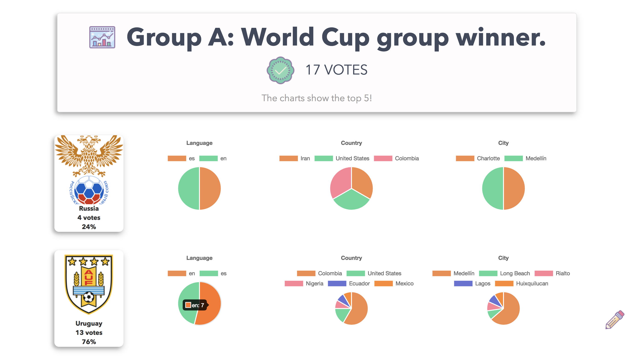Viewport: 644px width, 356px height.
Task: Select the 'City' chart header above Uruguay's pie
Action: click(503, 258)
